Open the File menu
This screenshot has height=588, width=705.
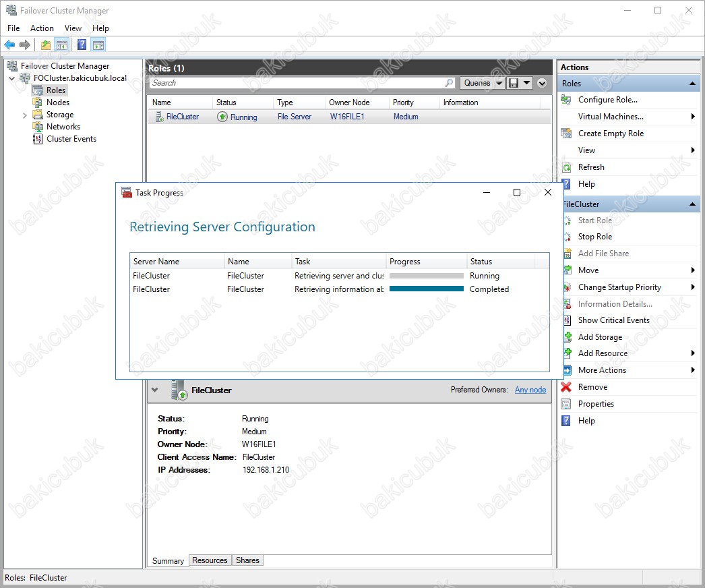point(13,28)
